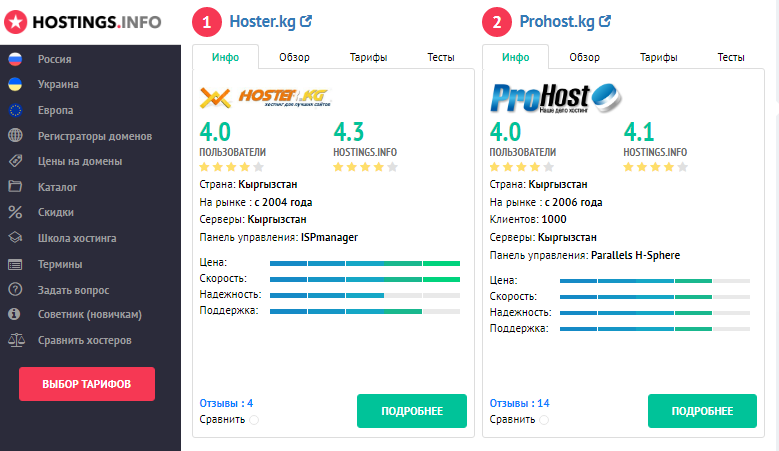Click Клиентов: 1000 line in Prohost card

point(528,220)
